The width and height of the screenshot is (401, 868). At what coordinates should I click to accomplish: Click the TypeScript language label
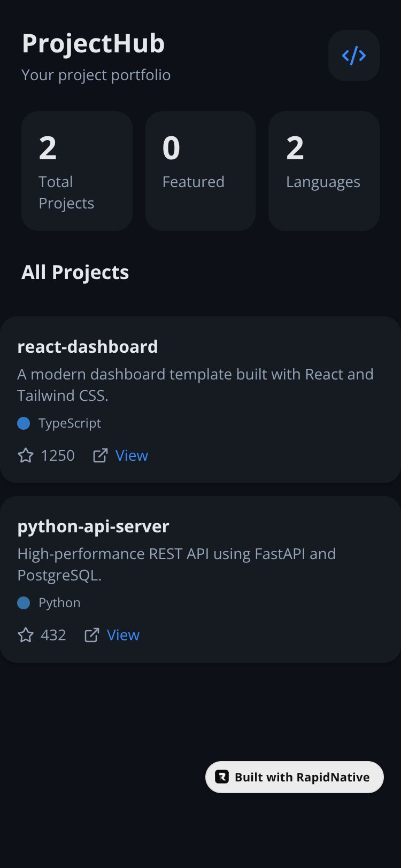70,423
